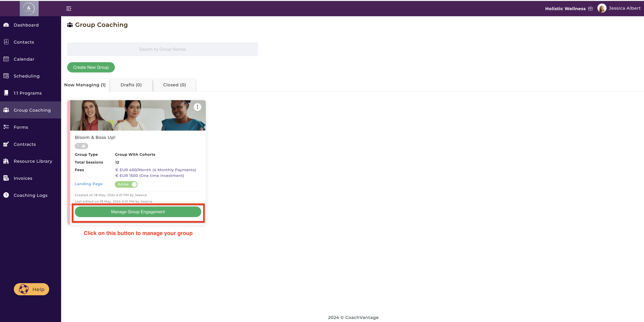Switch to the Closed (0) tab
Viewport: 644px width, 322px height.
[174, 85]
